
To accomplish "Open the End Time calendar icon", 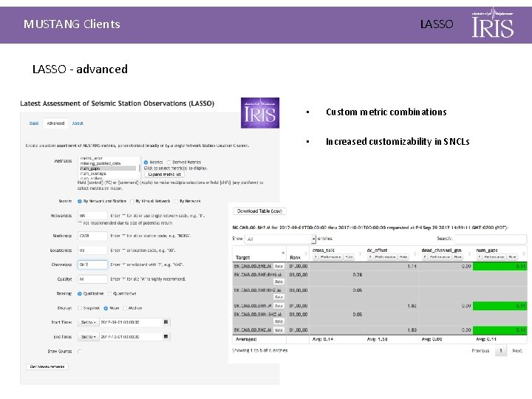I will (x=166, y=337).
